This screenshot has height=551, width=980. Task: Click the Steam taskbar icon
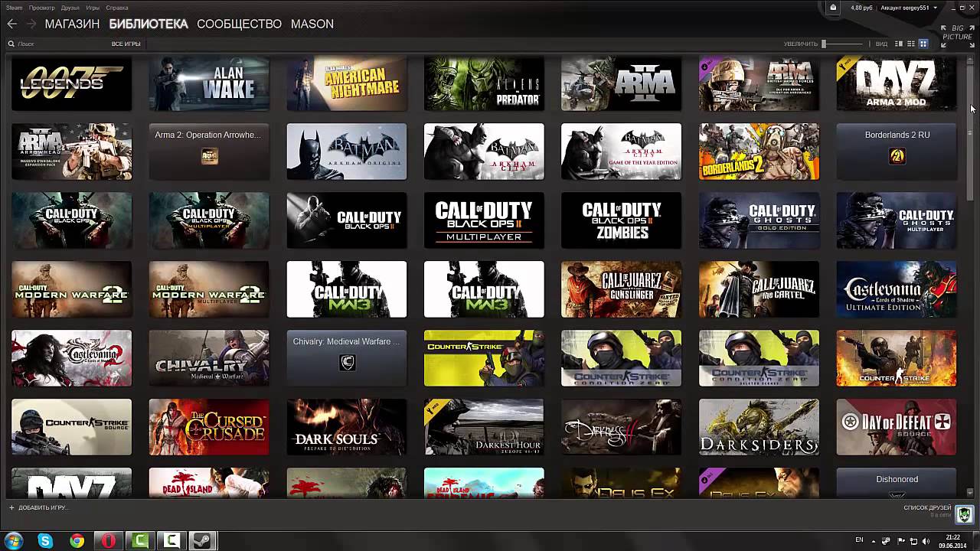[x=203, y=541]
